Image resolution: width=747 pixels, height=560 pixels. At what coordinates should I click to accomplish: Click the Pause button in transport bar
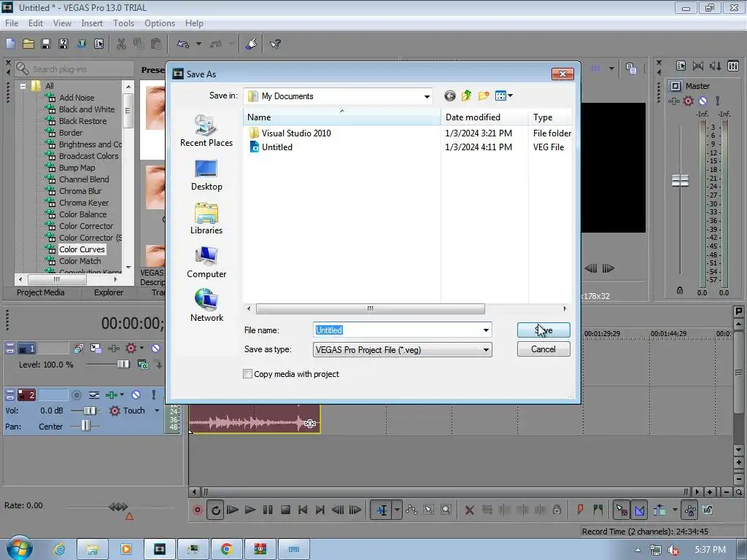pos(268,510)
